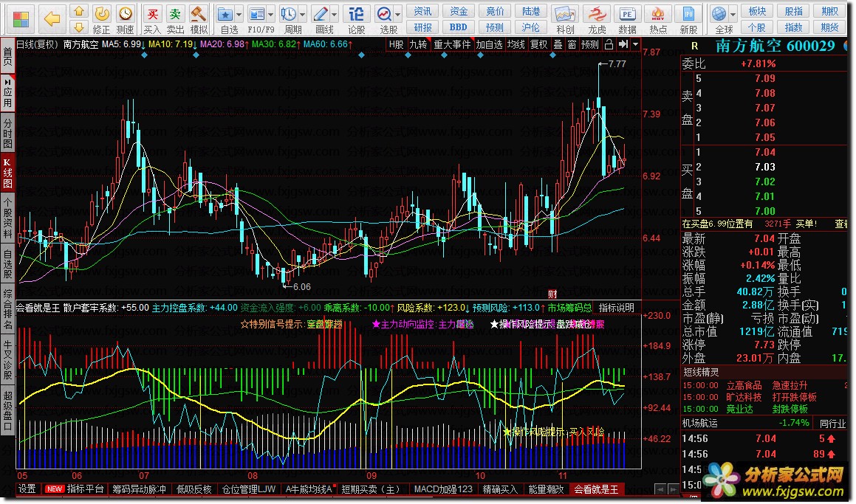Toggle the 均线 moving average display
856x504 pixels.
click(516, 44)
